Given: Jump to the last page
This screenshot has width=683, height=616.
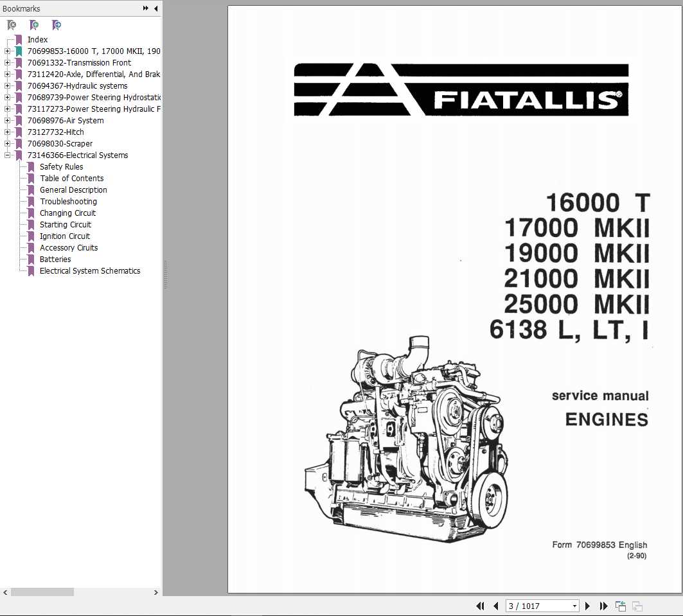Looking at the screenshot, I should (x=603, y=606).
